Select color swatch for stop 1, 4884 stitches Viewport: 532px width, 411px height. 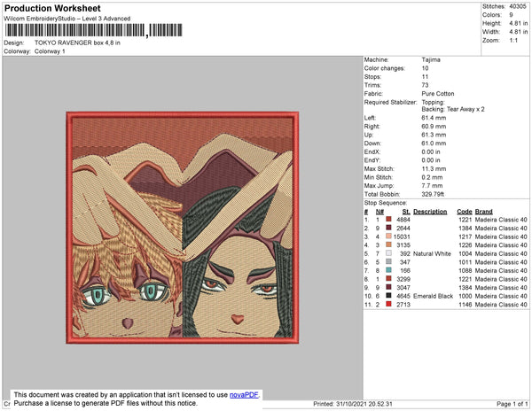click(x=389, y=220)
